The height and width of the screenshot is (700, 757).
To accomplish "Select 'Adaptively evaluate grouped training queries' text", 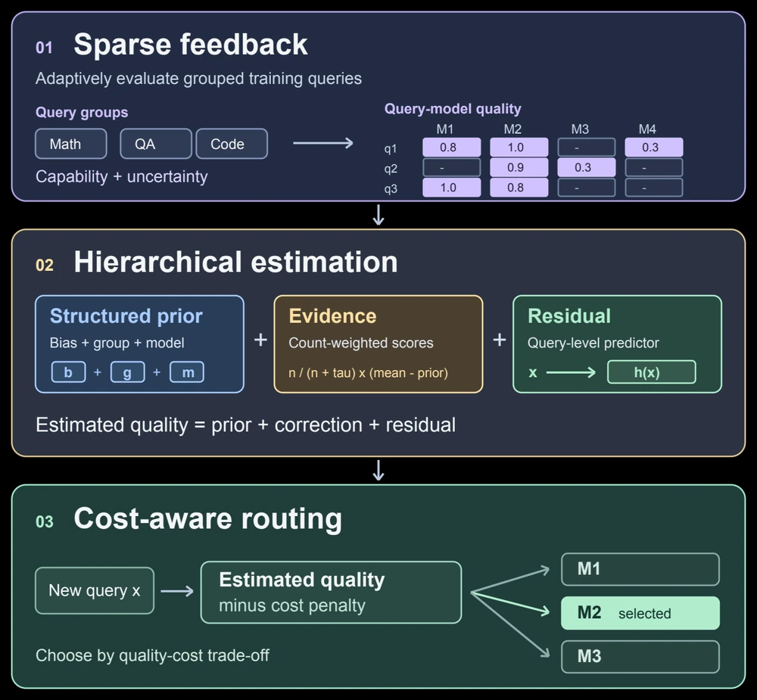I will pyautogui.click(x=198, y=78).
